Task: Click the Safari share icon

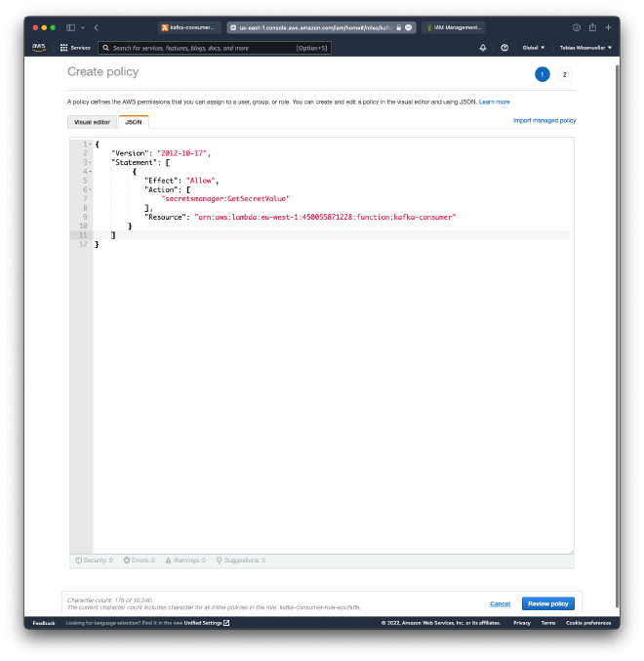Action: pyautogui.click(x=592, y=27)
